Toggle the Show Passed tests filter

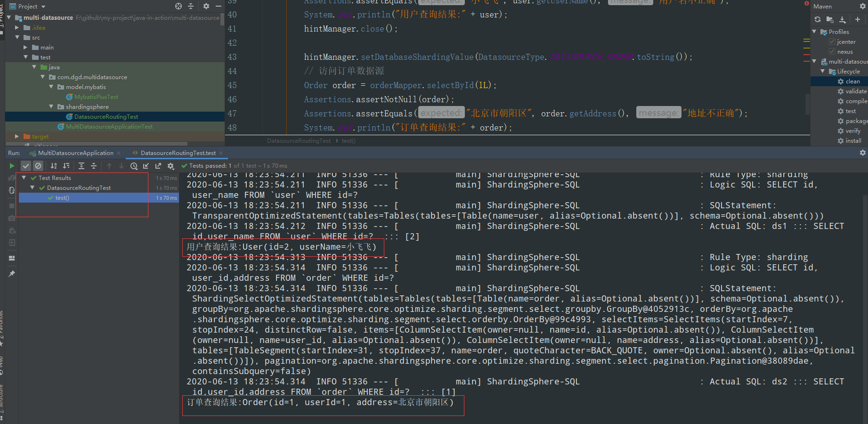[26, 165]
